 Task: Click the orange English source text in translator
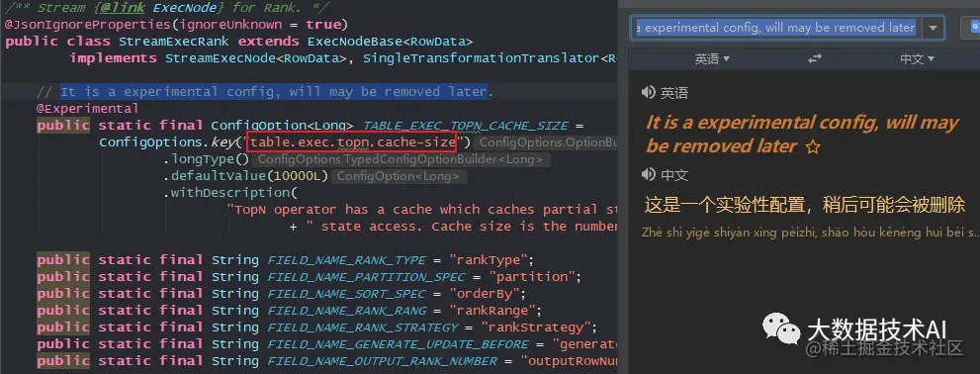pyautogui.click(x=802, y=134)
